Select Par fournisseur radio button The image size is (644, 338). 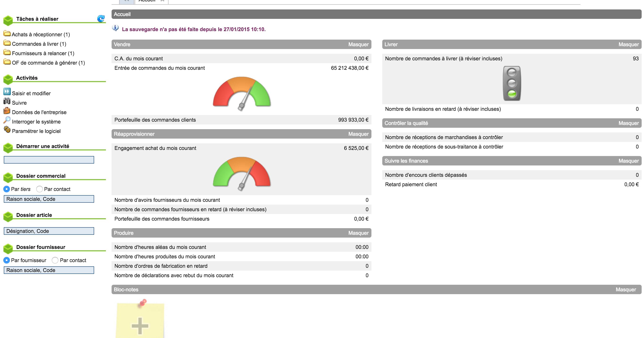[x=7, y=260]
